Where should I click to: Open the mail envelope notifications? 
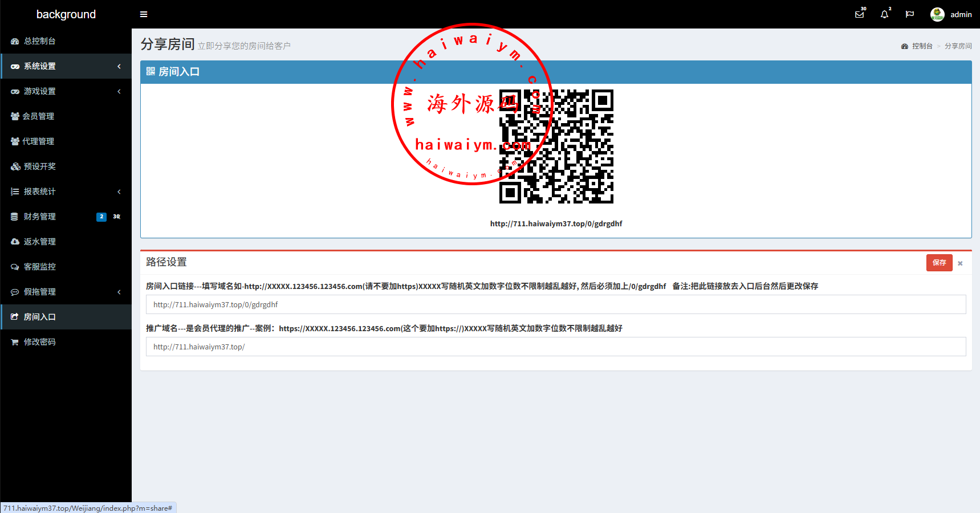tap(859, 14)
